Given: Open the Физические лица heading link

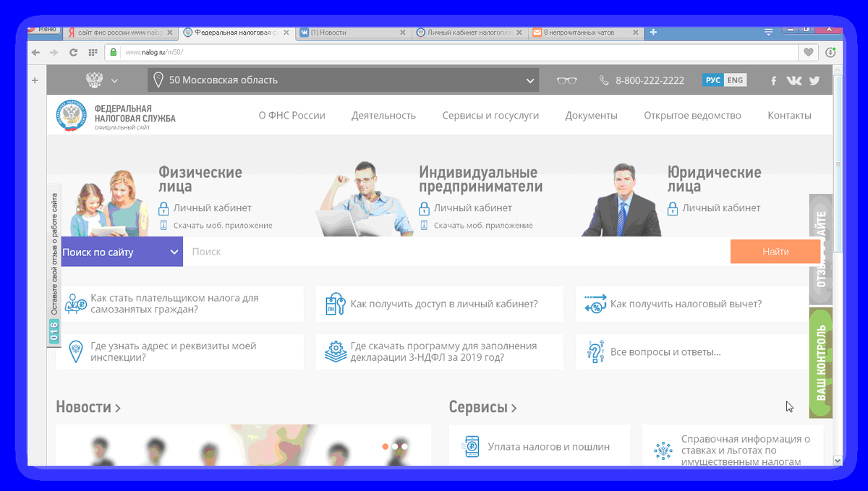Looking at the screenshot, I should tap(200, 179).
